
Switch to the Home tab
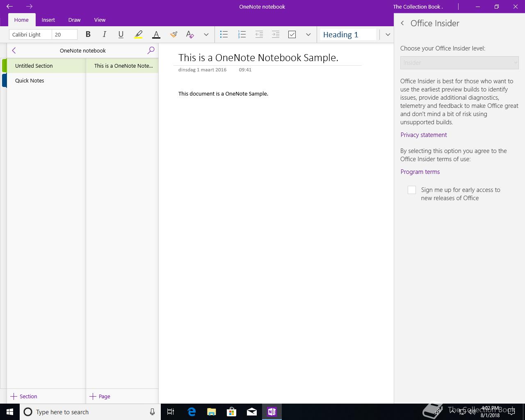(x=21, y=20)
